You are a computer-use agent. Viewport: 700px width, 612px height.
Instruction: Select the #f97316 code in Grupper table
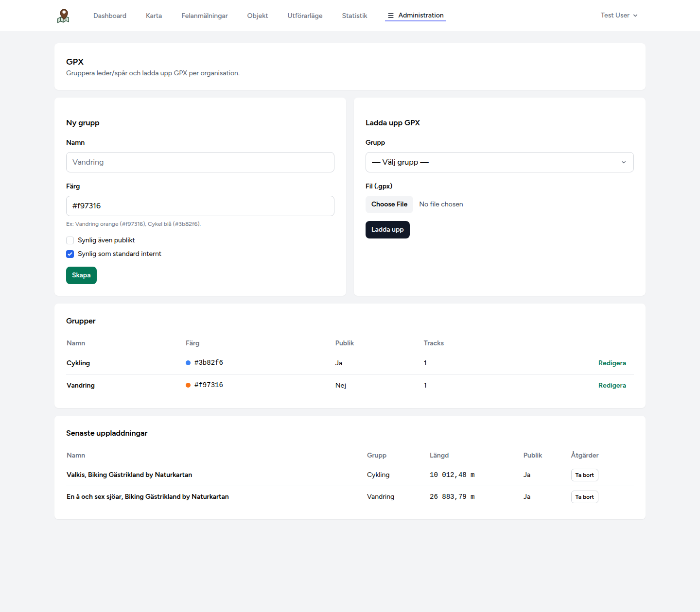(x=209, y=385)
